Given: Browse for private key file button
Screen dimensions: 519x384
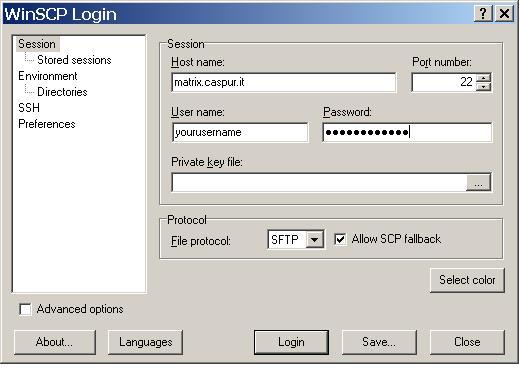Looking at the screenshot, I should tap(478, 183).
